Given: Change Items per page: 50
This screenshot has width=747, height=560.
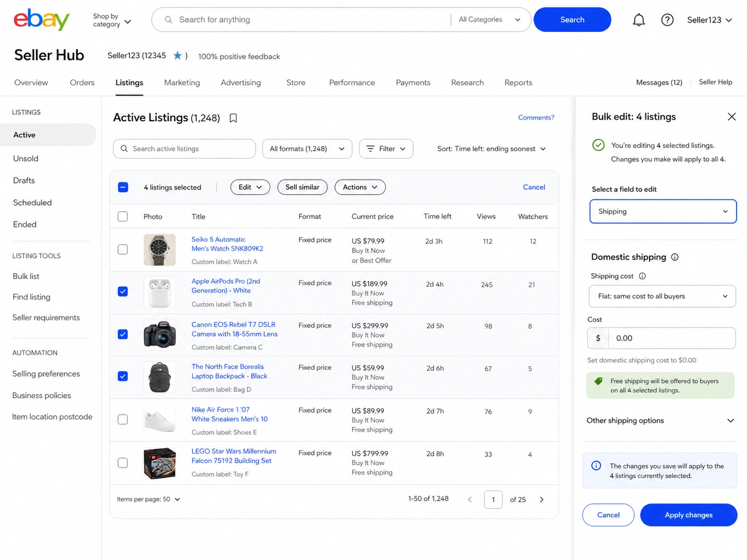Looking at the screenshot, I should coord(149,499).
